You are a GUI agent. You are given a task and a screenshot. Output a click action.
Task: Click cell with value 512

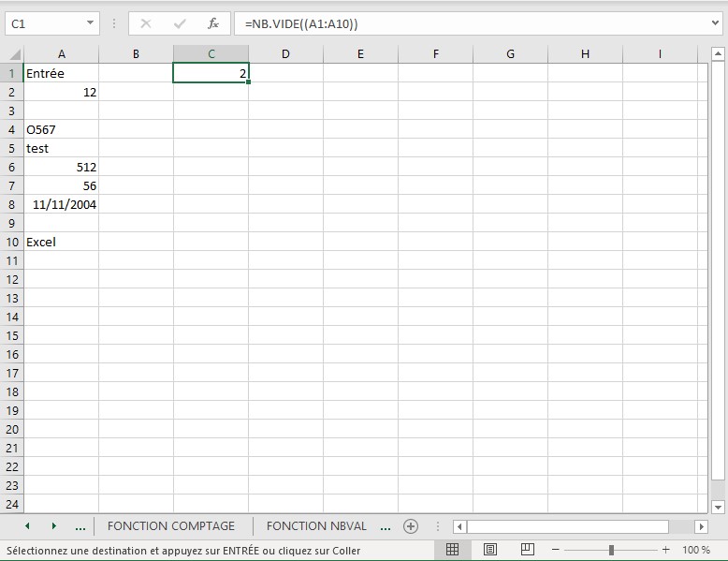[x=61, y=168]
